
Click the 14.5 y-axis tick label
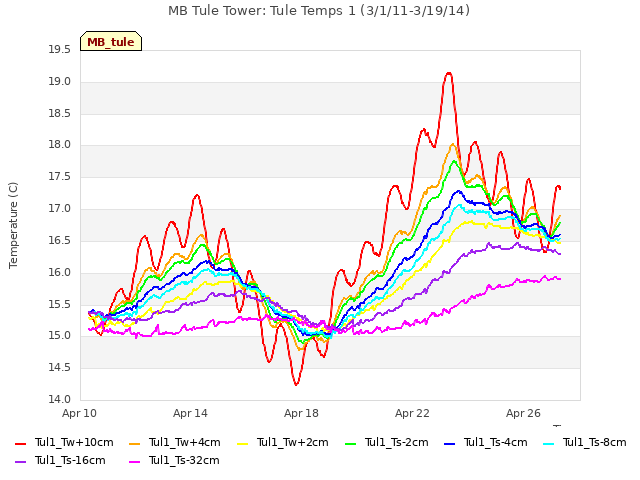pos(60,368)
